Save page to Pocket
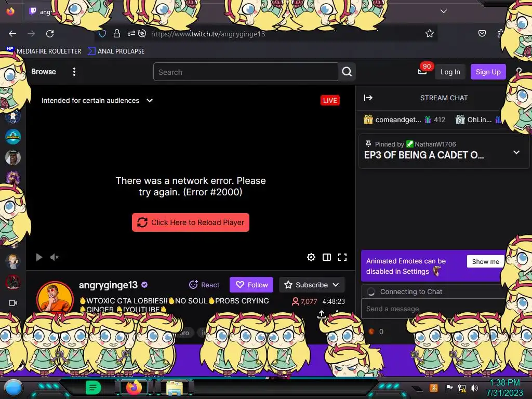The image size is (532, 399). pos(482,33)
